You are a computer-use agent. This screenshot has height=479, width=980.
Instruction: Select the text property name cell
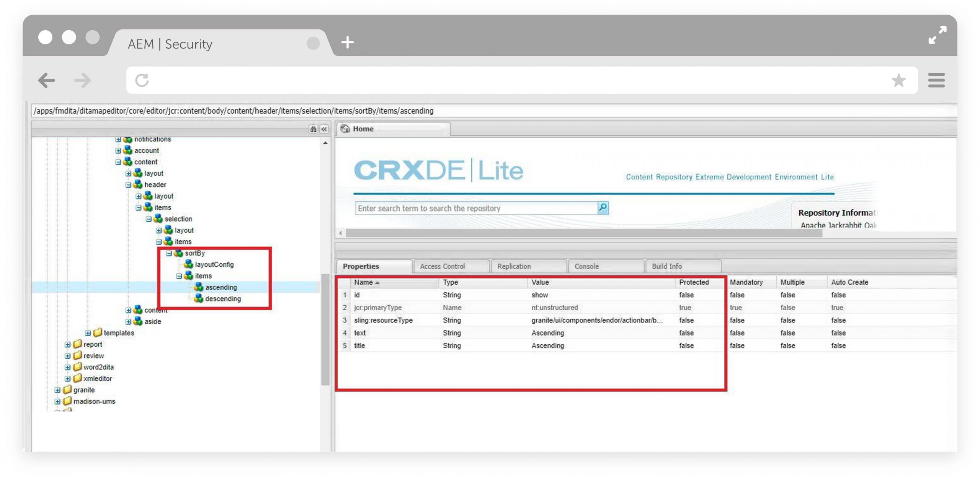(x=360, y=333)
